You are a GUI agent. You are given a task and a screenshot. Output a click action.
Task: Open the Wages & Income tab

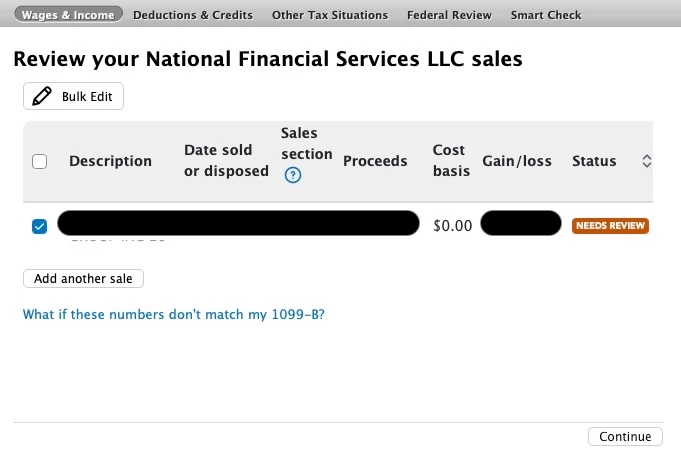click(69, 15)
